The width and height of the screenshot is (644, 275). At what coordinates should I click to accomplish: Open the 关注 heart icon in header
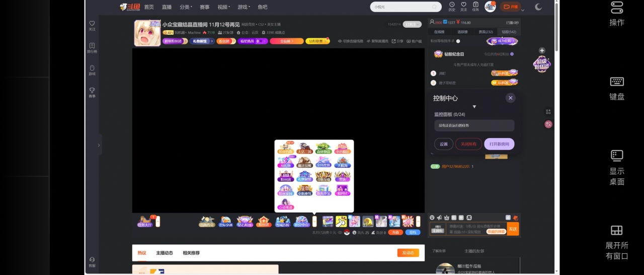pos(464,7)
